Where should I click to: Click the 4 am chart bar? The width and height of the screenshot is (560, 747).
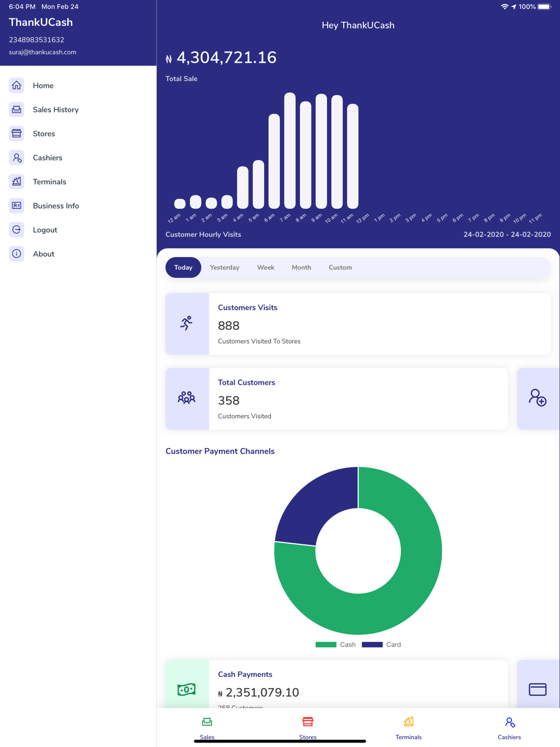point(242,188)
